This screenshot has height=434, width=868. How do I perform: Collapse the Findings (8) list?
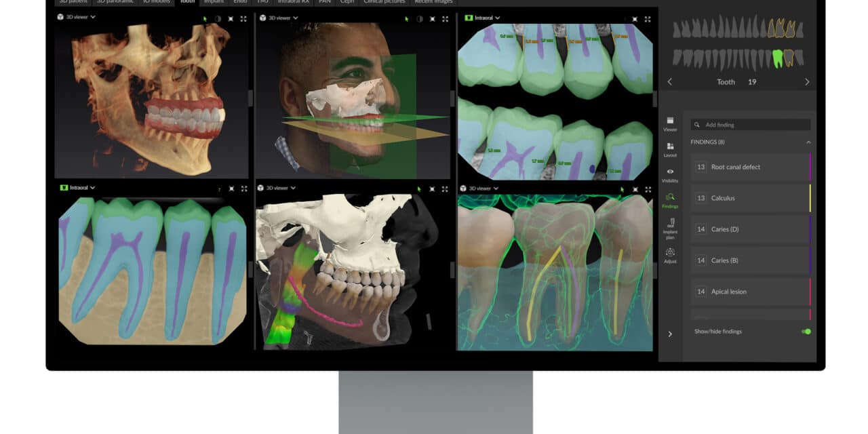click(808, 142)
